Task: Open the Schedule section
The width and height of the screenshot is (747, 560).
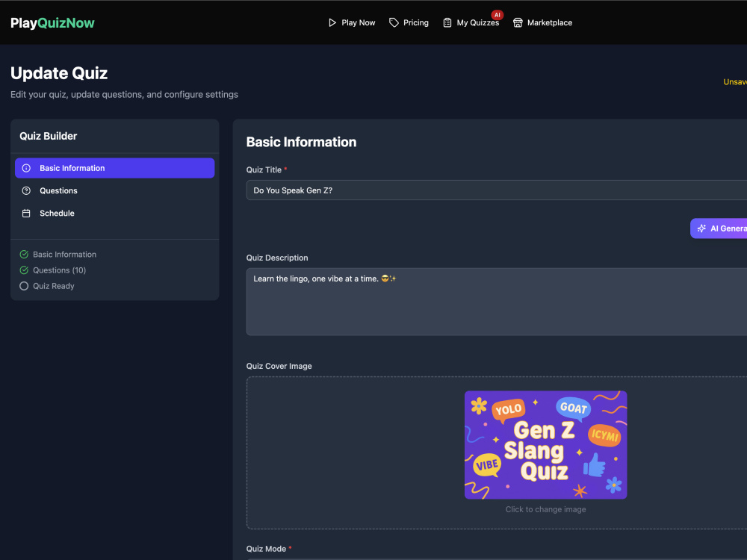Action: pyautogui.click(x=115, y=214)
